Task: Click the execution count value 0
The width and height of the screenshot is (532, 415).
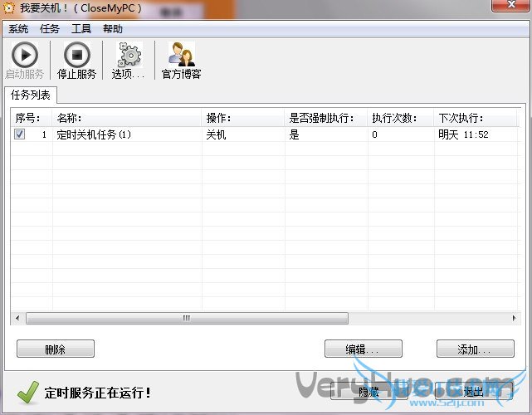Action: coord(374,134)
